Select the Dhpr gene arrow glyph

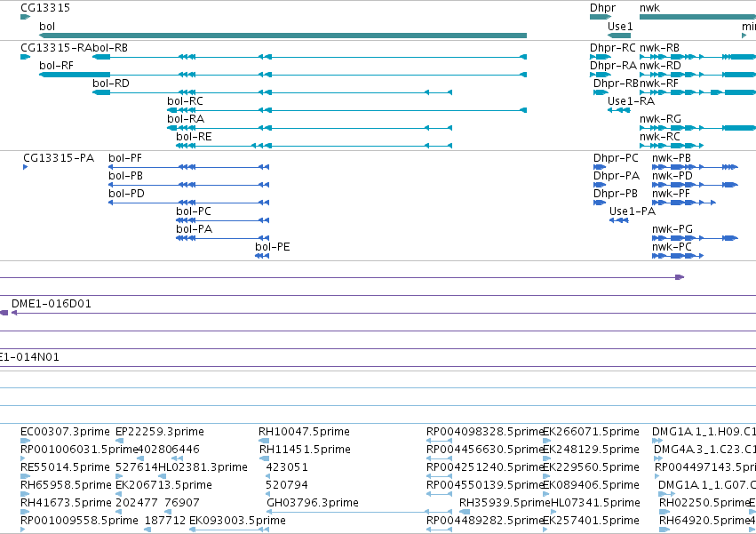point(601,17)
